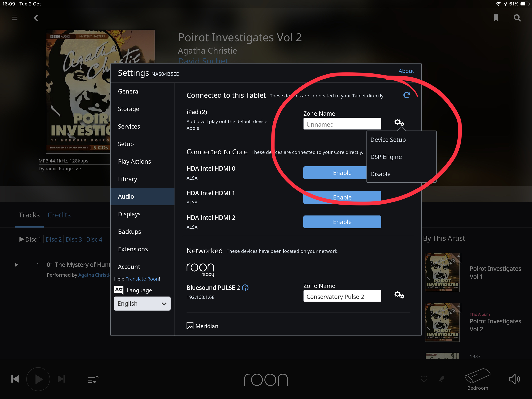Select the Audio settings section
The width and height of the screenshot is (532, 399).
pos(142,197)
